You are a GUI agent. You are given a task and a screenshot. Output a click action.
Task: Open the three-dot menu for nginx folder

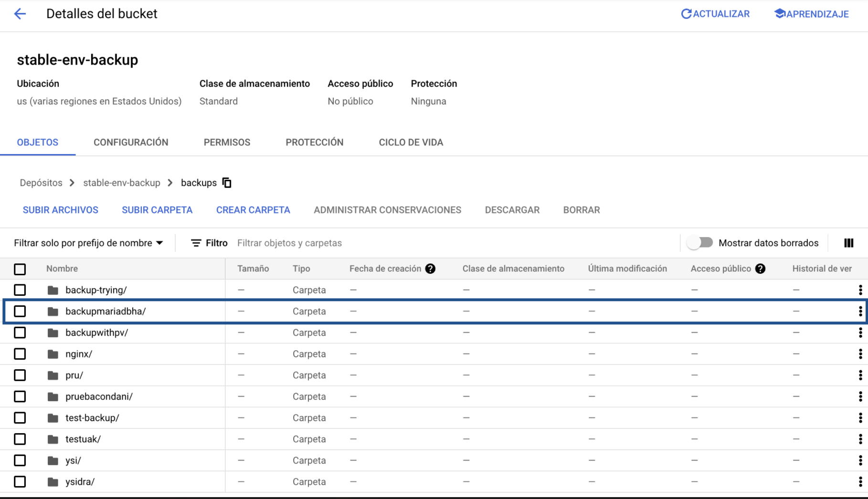pos(858,353)
